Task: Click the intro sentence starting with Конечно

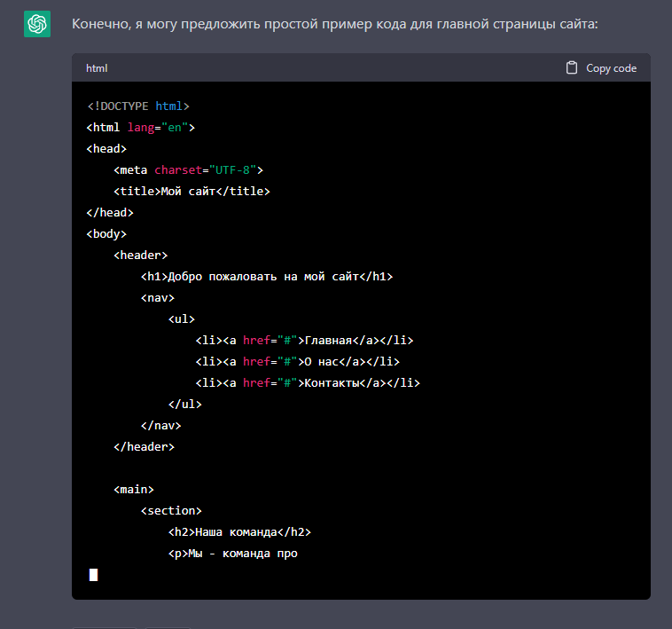Action: (x=335, y=24)
